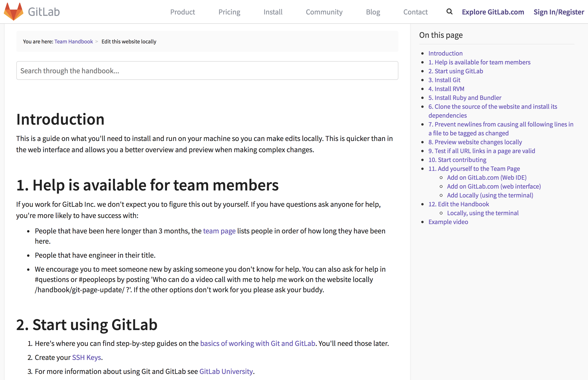Select Add Locally (using the terminal)
Screen dimensions: 588x380
click(x=490, y=195)
